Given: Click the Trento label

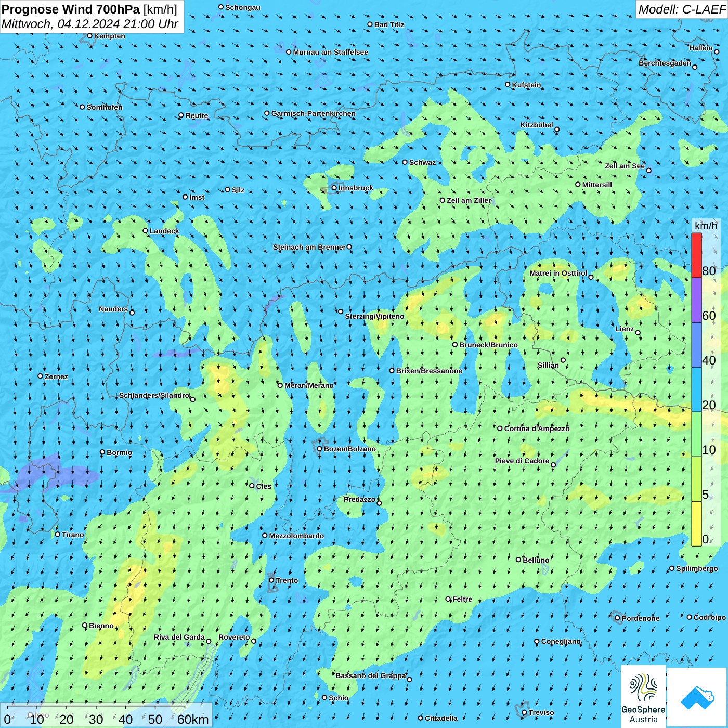Looking at the screenshot, I should (x=287, y=580).
